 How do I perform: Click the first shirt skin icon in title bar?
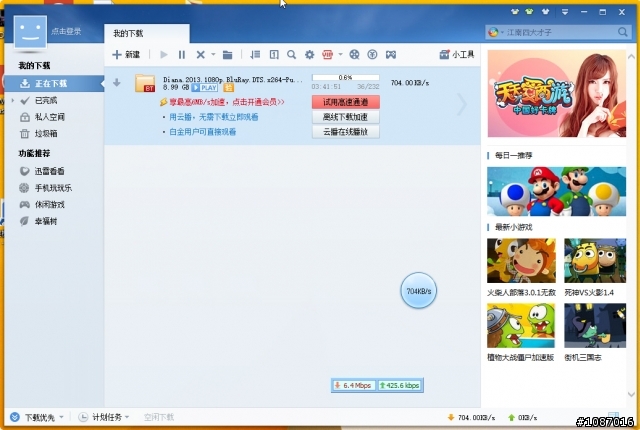[515, 12]
